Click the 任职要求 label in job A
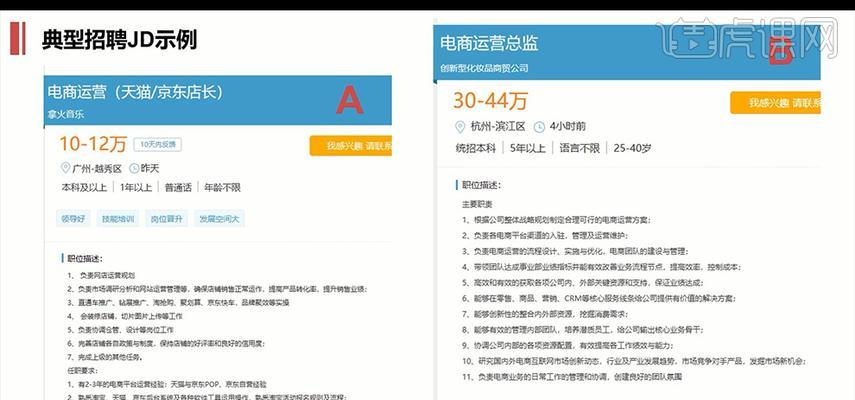 [x=81, y=371]
